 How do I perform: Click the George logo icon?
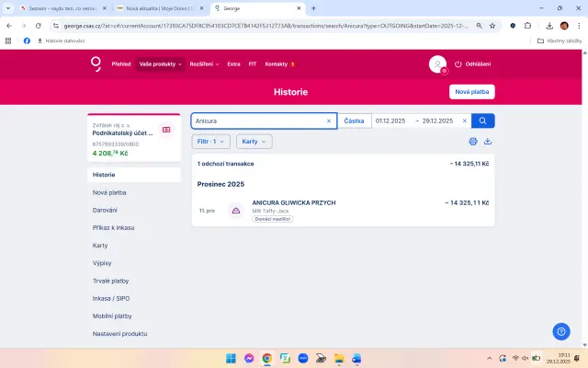tap(96, 63)
